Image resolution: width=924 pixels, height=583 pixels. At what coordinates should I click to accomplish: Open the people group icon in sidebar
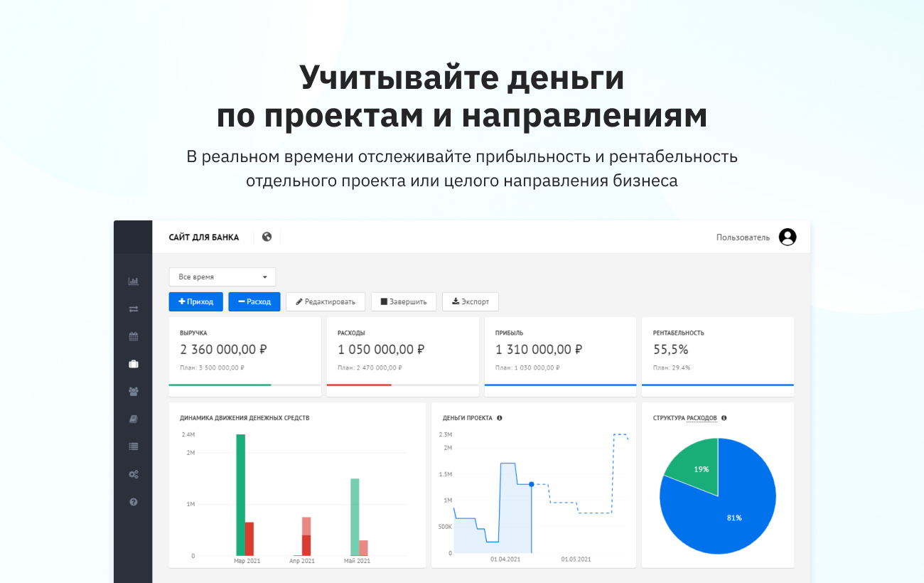point(133,392)
